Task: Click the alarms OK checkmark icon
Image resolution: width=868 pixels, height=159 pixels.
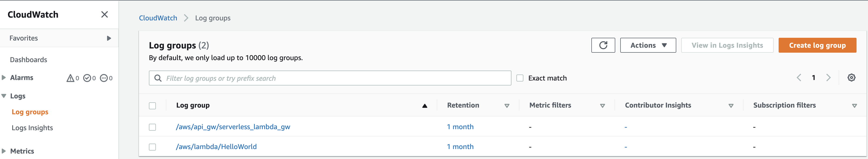Action: click(x=87, y=78)
